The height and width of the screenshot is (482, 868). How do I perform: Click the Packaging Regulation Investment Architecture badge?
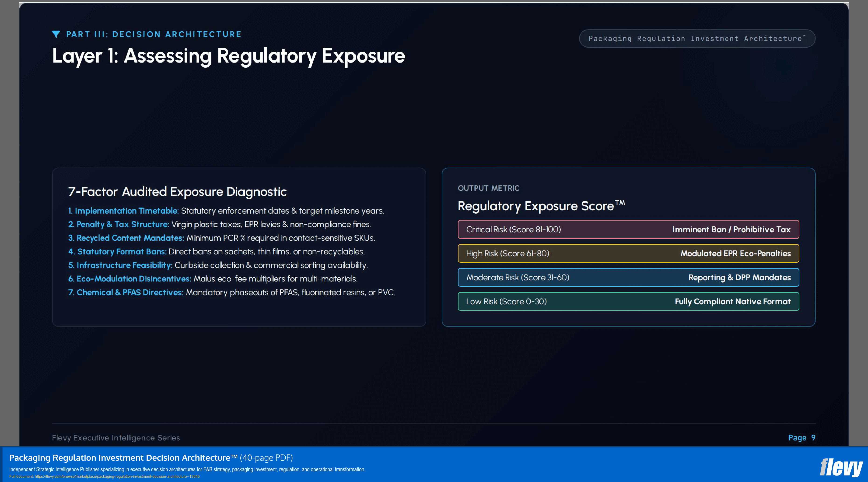[x=697, y=39]
